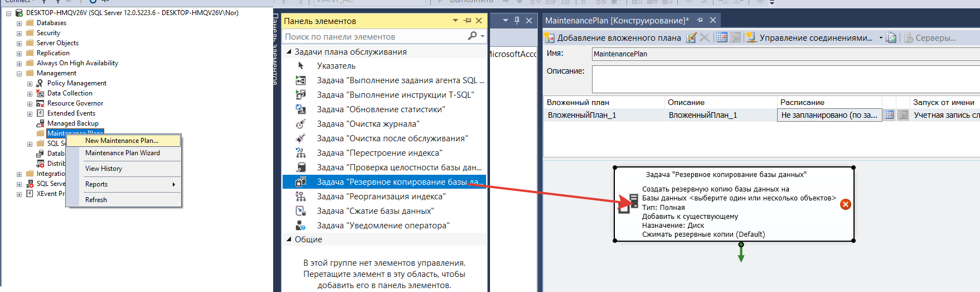This screenshot has height=292, width=980.
Task: Expand the Databases tree node
Action: [19, 23]
